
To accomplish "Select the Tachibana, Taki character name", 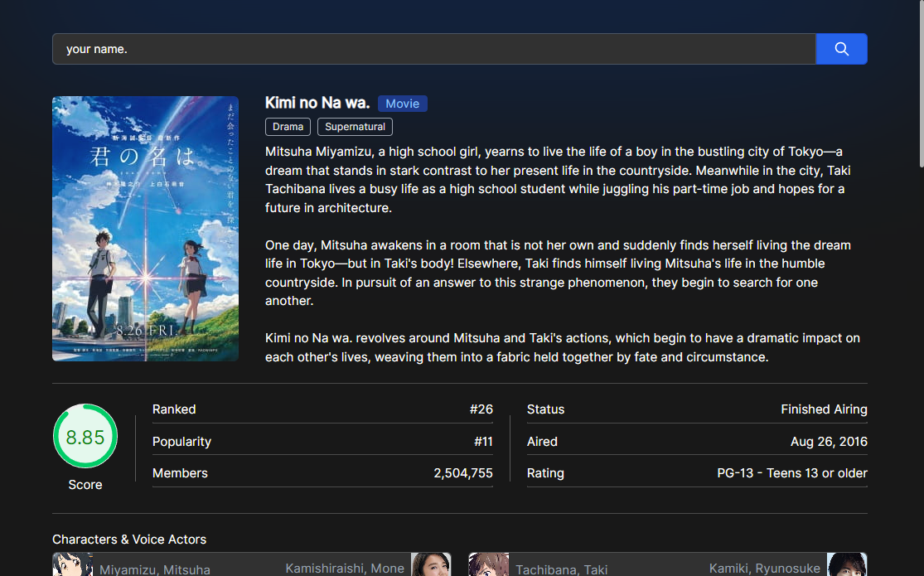I will click(x=562, y=569).
